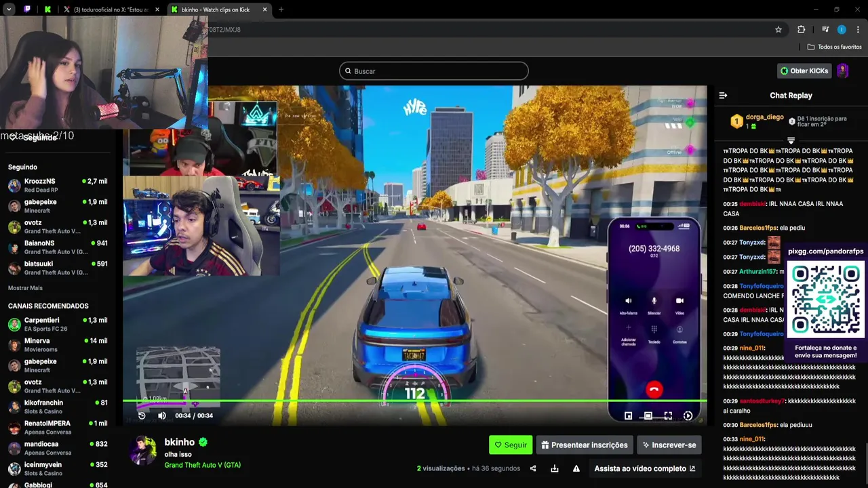This screenshot has width=868, height=488.
Task: Click KroozzNS avatar icon in sidebar
Action: pos(14,186)
